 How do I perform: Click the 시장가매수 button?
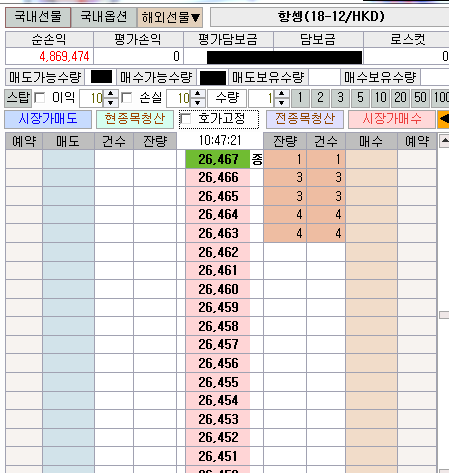[x=392, y=119]
